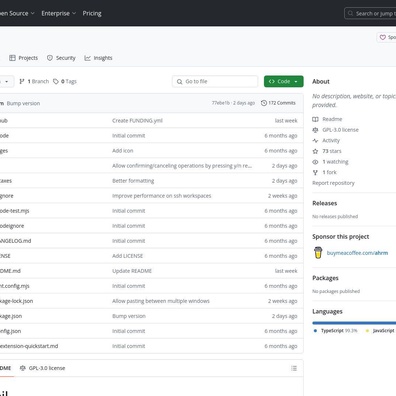
Task: Click the branch icon beside 1 Branch
Action: coord(22,81)
